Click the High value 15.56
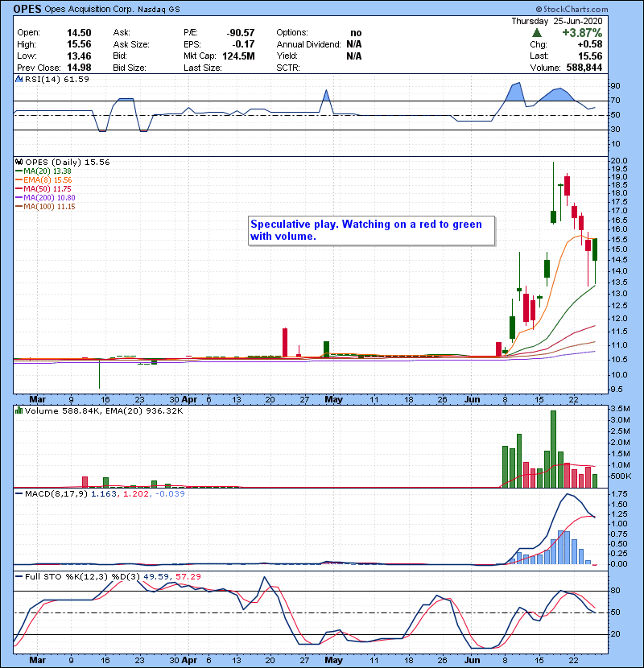644x668 pixels. pyautogui.click(x=79, y=44)
